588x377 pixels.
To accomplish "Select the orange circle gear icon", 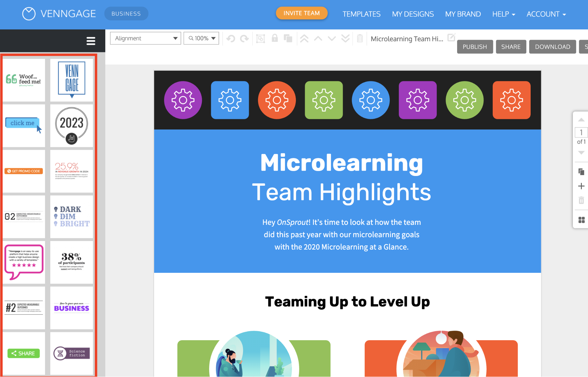I will pyautogui.click(x=277, y=100).
